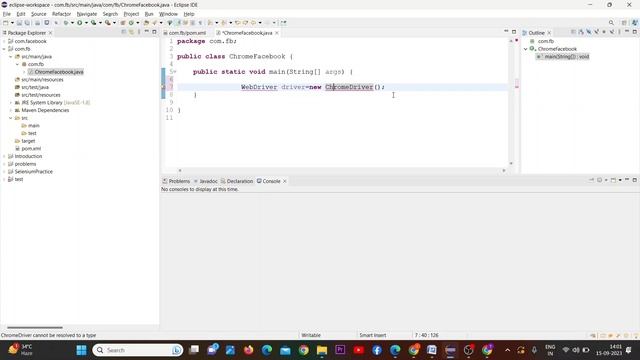This screenshot has width=640, height=360.
Task: Switch to the Javadoc tab
Action: (206, 181)
